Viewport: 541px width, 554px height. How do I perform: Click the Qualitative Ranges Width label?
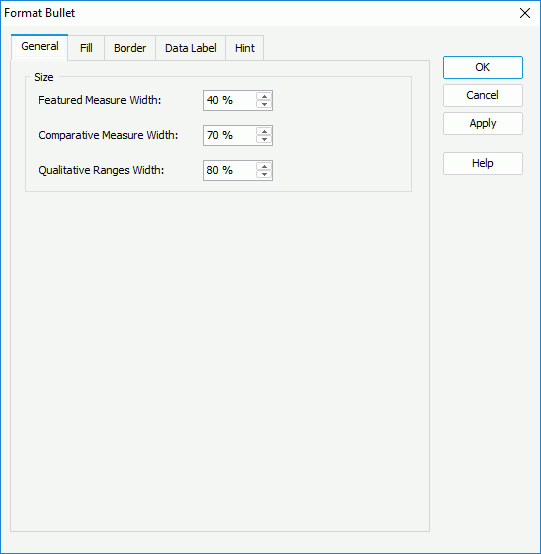pyautogui.click(x=101, y=170)
